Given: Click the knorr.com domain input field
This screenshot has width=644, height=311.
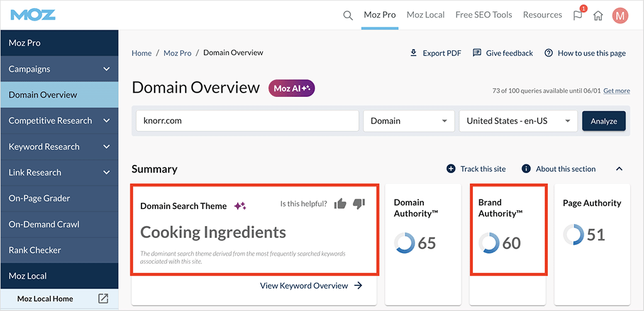Looking at the screenshot, I should pos(248,121).
